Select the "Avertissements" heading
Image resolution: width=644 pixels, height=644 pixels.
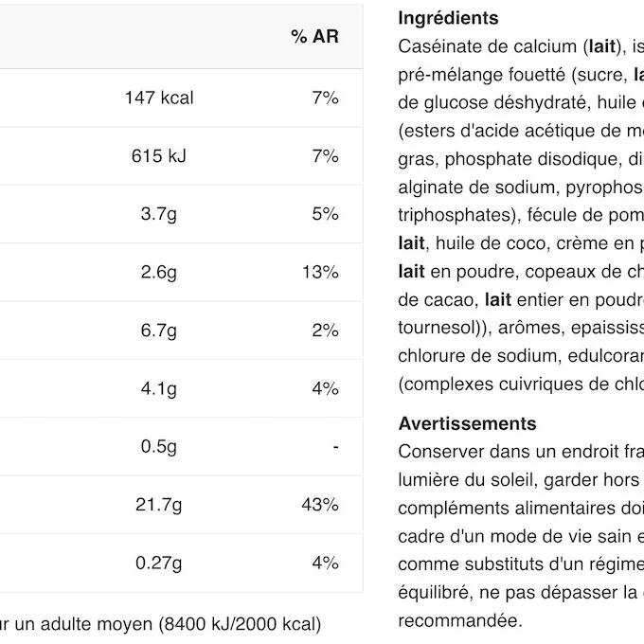coord(467,423)
